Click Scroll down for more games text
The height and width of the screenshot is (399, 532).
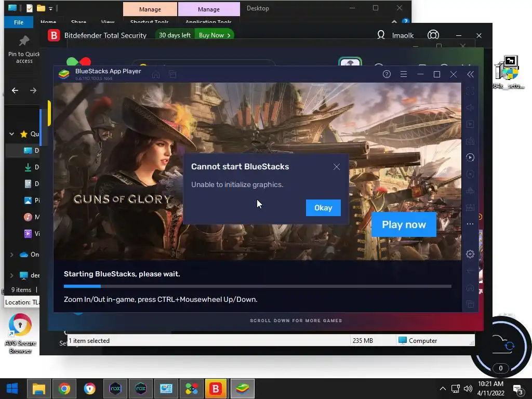[x=296, y=321]
